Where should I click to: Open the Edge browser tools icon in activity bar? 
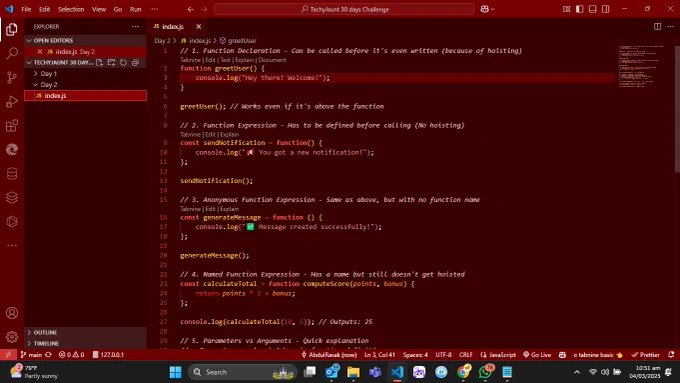(12, 150)
